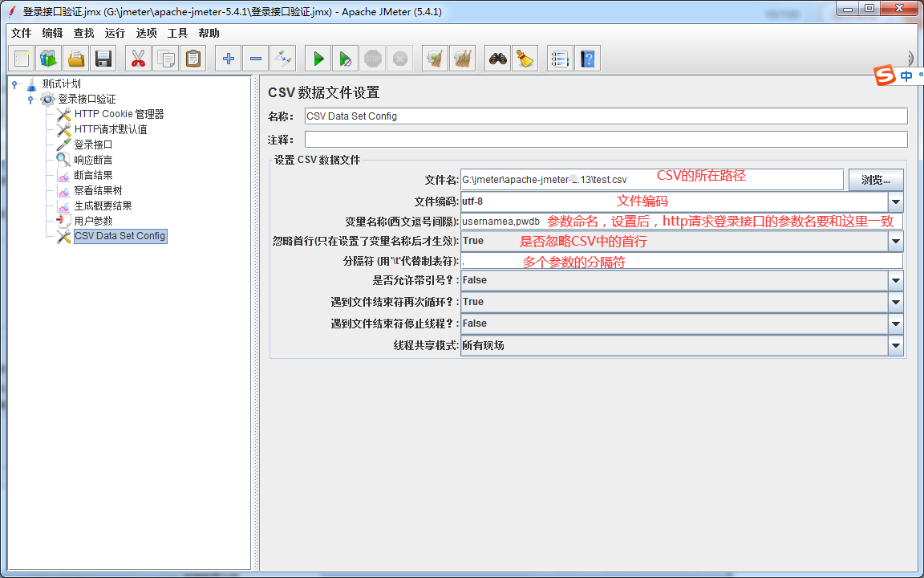924x578 pixels.
Task: Click the Shutdown threads icon
Action: point(399,59)
